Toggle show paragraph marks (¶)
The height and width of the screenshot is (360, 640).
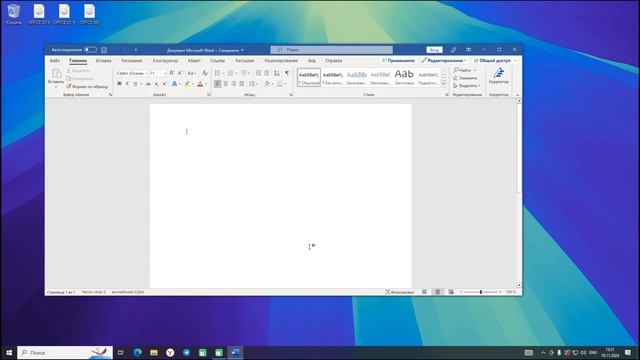[x=287, y=73]
